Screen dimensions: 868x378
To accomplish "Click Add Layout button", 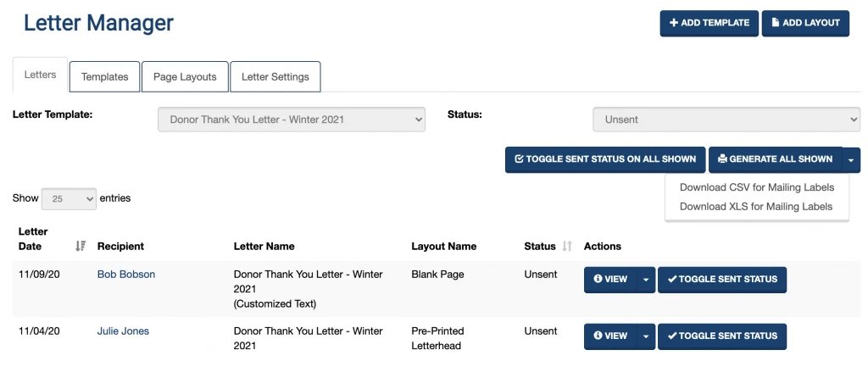I will (805, 23).
